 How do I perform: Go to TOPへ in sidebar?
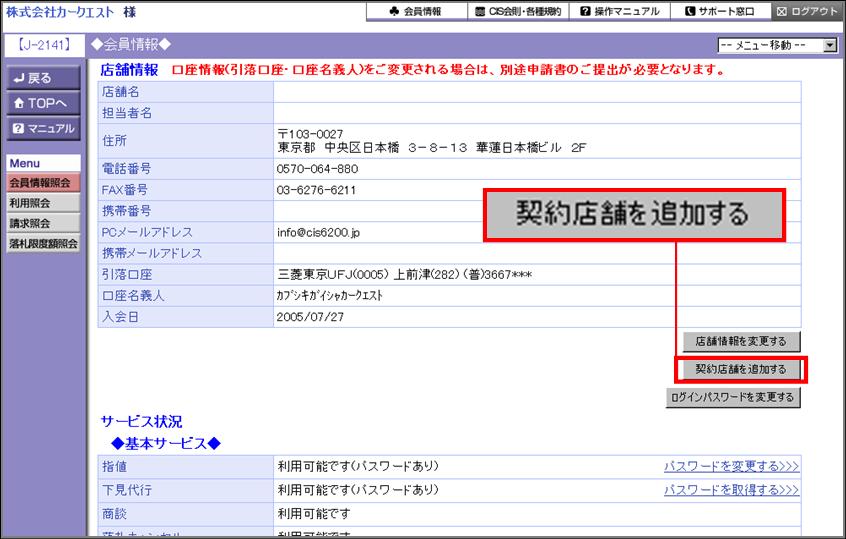pyautogui.click(x=44, y=103)
